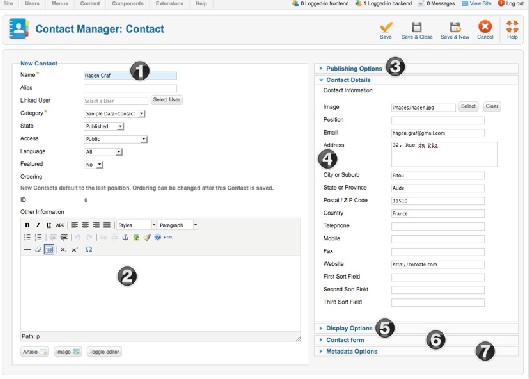
Task: Insert an unordered bullet list
Action: click(x=27, y=237)
